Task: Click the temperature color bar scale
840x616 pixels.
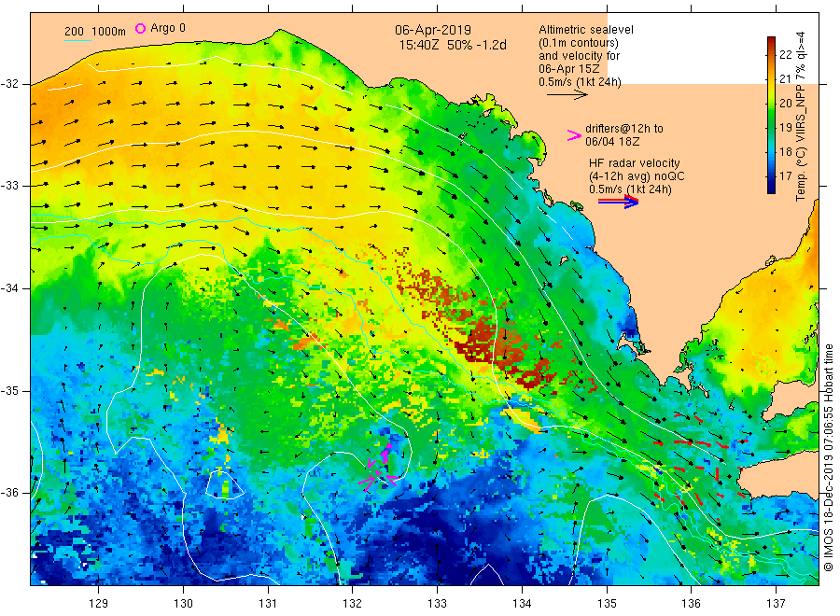Action: [771, 115]
